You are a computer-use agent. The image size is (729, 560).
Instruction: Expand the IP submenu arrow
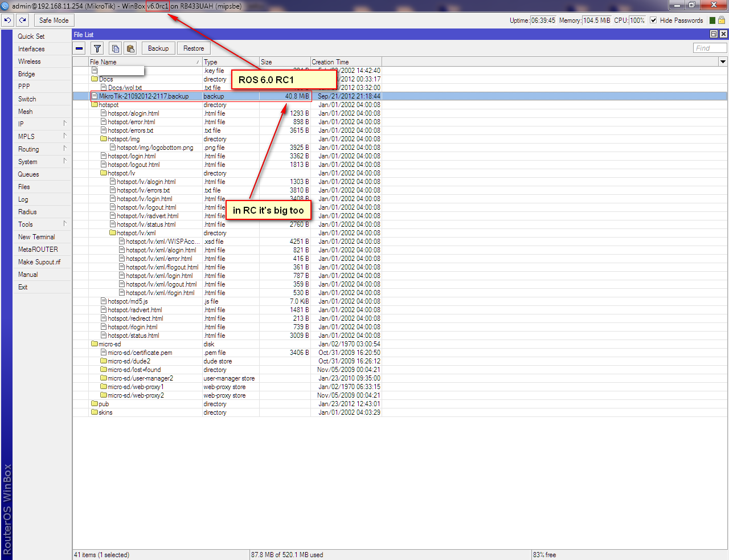point(65,124)
